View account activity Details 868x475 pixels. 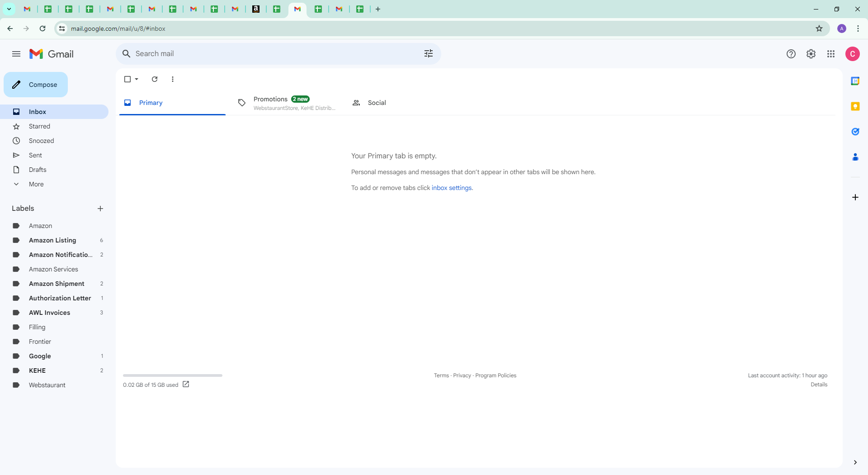pos(819,385)
